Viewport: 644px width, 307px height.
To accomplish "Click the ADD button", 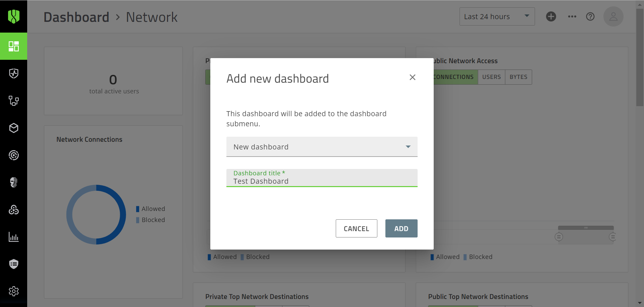I will (401, 228).
